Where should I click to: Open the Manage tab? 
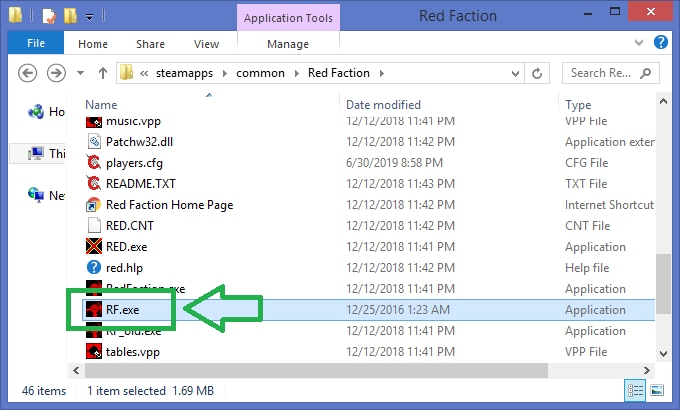click(x=288, y=44)
